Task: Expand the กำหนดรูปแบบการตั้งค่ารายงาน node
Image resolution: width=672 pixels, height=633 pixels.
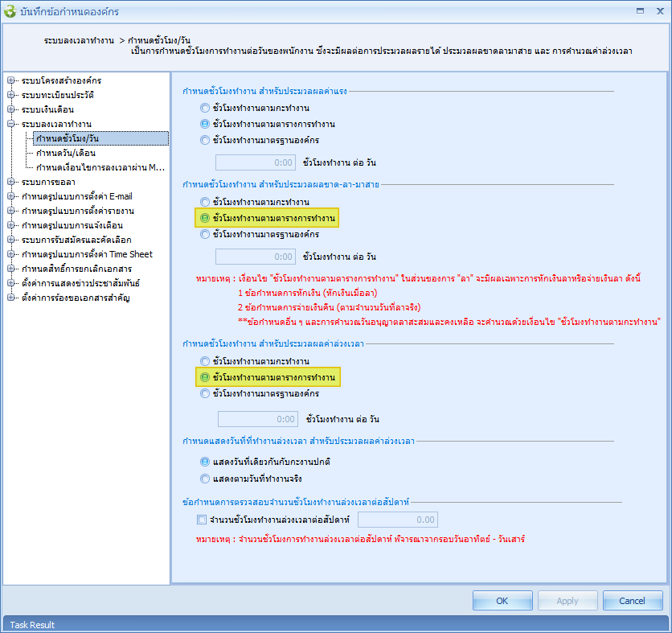Action: [10, 211]
